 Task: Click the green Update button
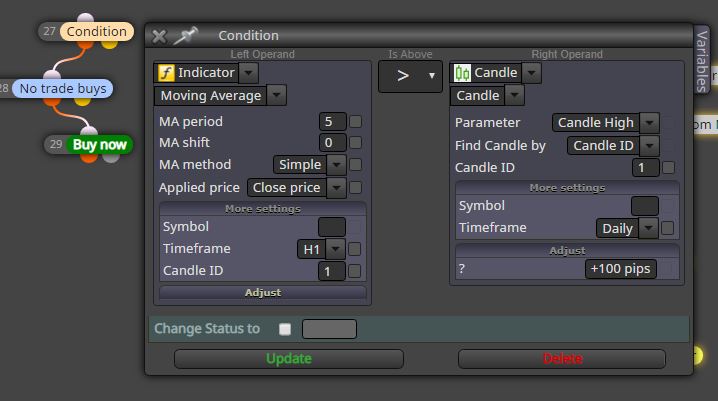point(288,358)
